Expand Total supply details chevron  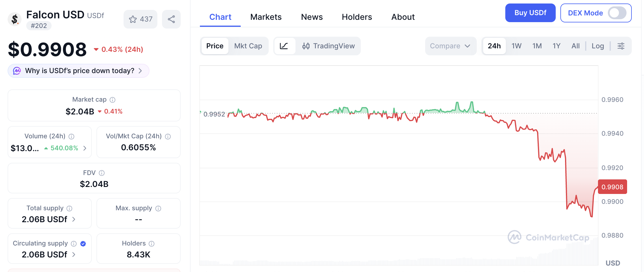pyautogui.click(x=74, y=219)
